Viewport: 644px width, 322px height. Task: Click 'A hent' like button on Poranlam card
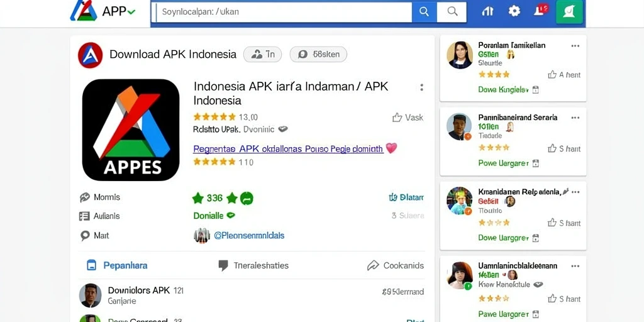[564, 75]
